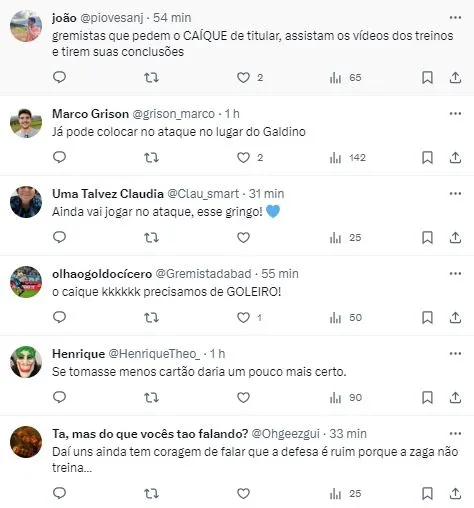Open three-dot menu on Henrique's tweet

(455, 354)
